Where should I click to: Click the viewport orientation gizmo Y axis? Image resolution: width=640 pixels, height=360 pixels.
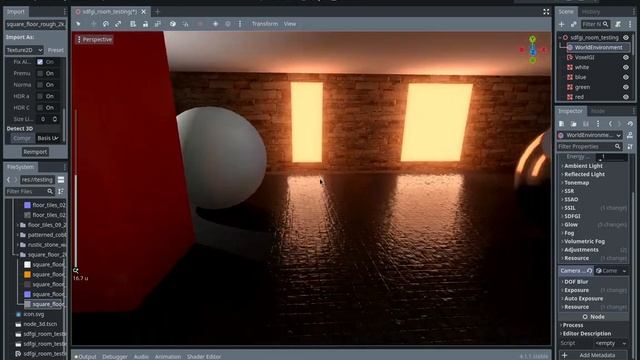click(532, 39)
